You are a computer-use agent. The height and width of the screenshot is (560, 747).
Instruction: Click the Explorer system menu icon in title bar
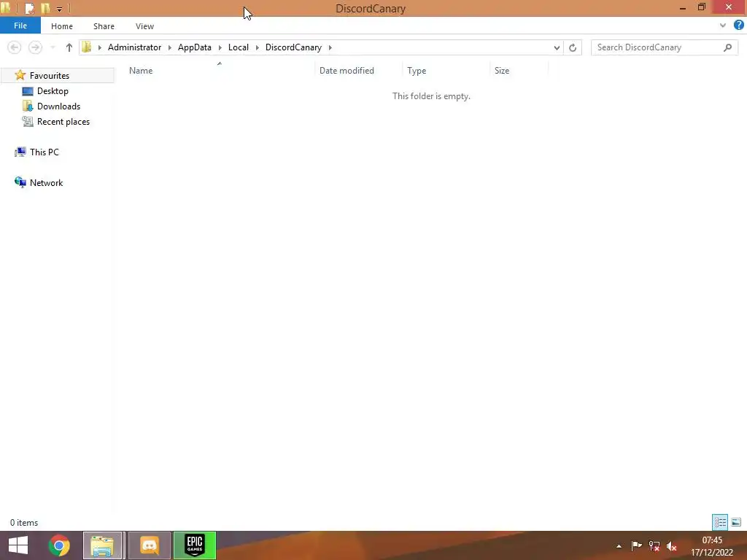(x=6, y=8)
